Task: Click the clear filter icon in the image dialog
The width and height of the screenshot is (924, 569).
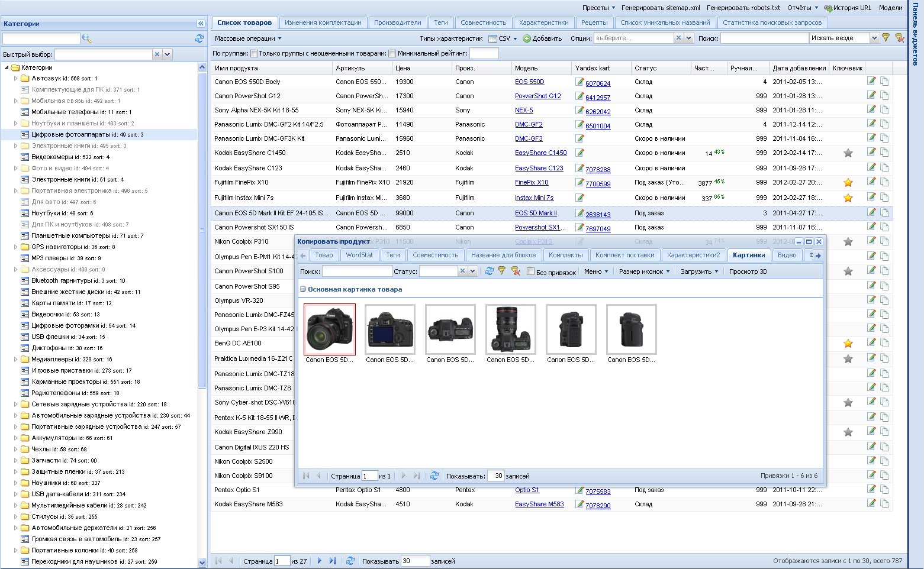Action: click(515, 271)
